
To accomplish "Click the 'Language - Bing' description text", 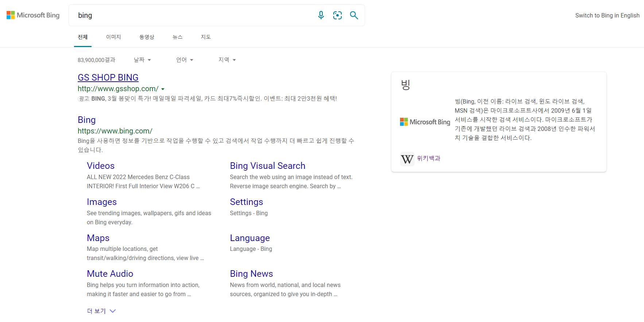I will coord(251,249).
